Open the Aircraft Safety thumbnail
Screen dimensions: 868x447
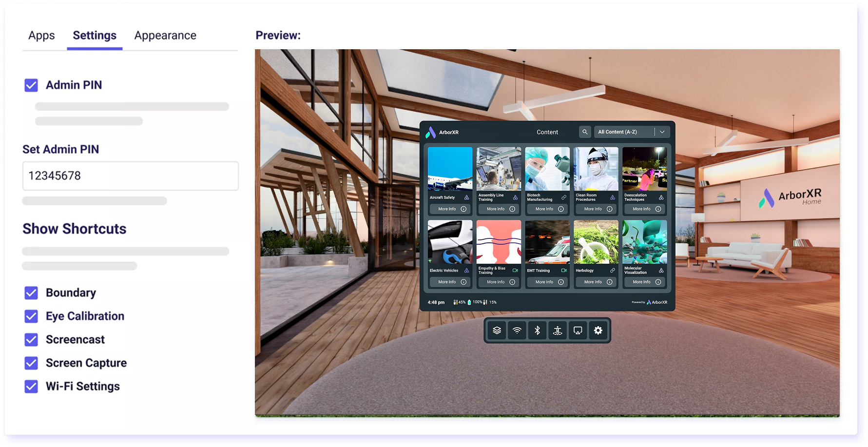pos(450,169)
